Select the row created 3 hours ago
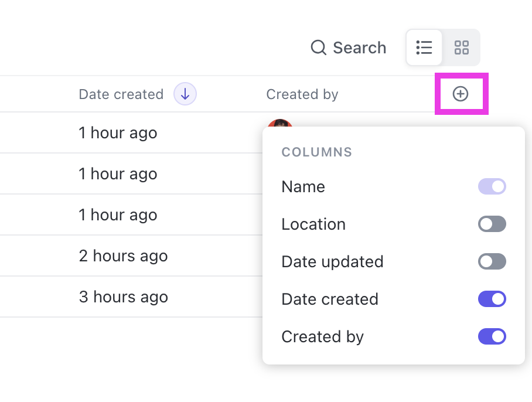532x402 pixels. tap(123, 297)
